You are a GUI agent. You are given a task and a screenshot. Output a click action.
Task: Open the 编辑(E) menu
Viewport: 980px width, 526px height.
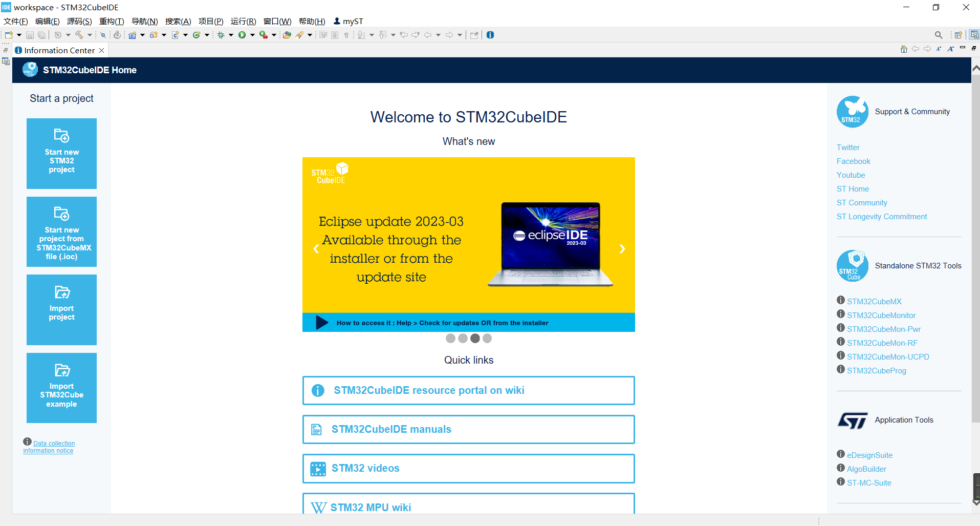[x=48, y=21]
